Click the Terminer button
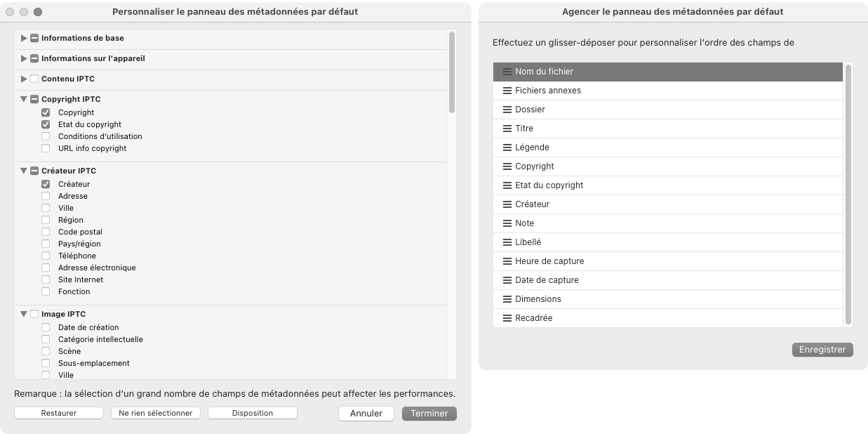868x434 pixels. pos(429,414)
